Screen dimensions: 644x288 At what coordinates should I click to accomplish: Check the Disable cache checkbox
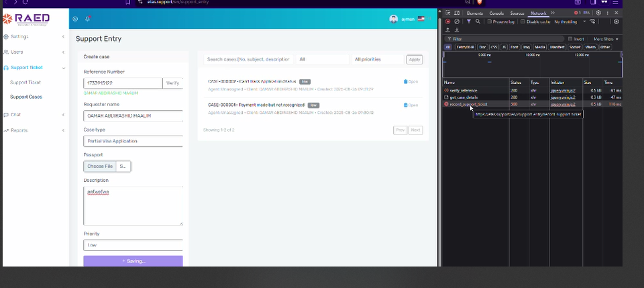point(522,21)
